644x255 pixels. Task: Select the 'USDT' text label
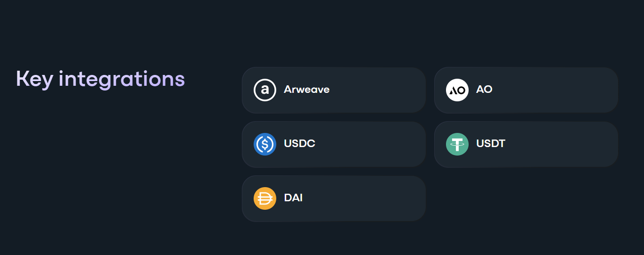coord(491,144)
